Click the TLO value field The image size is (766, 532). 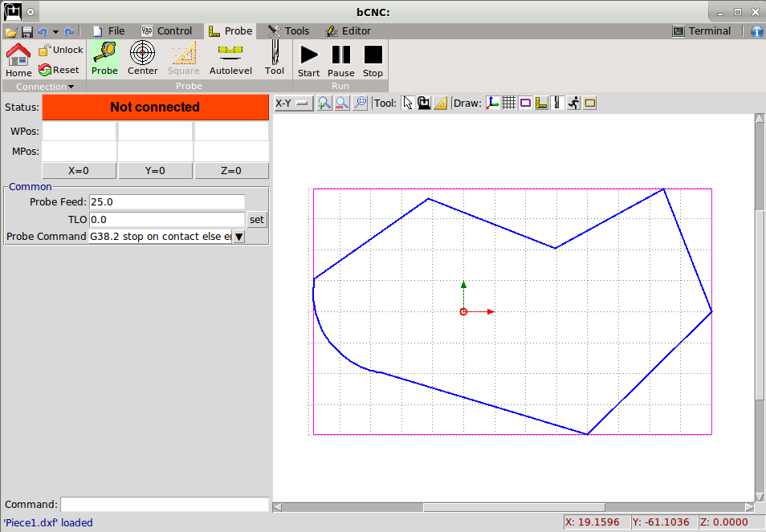click(x=166, y=220)
